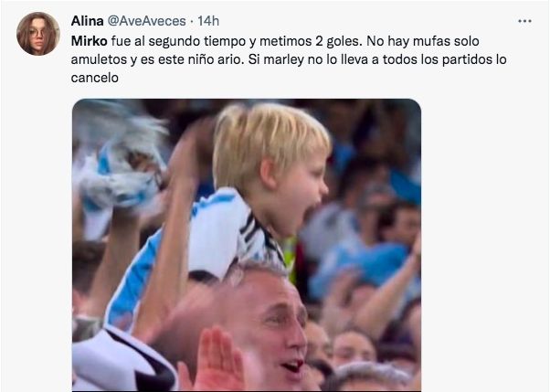
Task: Click the word "amuletos" in the tweet
Action: point(99,59)
